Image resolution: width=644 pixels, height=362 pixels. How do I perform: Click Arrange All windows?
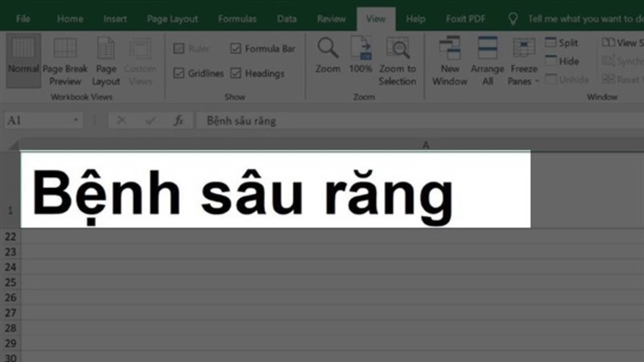click(x=487, y=62)
